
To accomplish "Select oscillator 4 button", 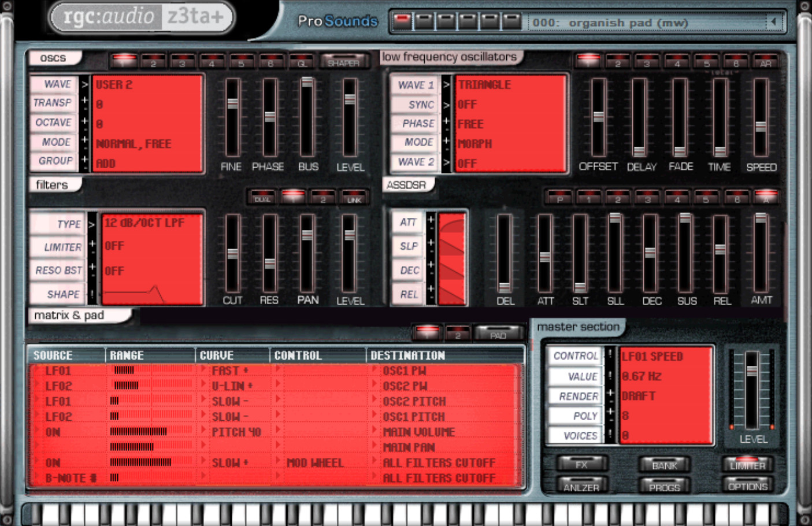I will pyautogui.click(x=212, y=61).
